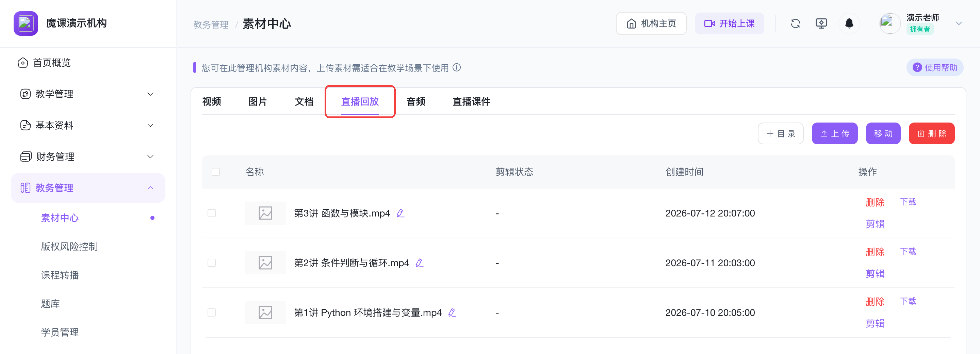980x354 pixels.
Task: Check the box for 第2讲 条件判断与循环.mp4
Action: [212, 263]
